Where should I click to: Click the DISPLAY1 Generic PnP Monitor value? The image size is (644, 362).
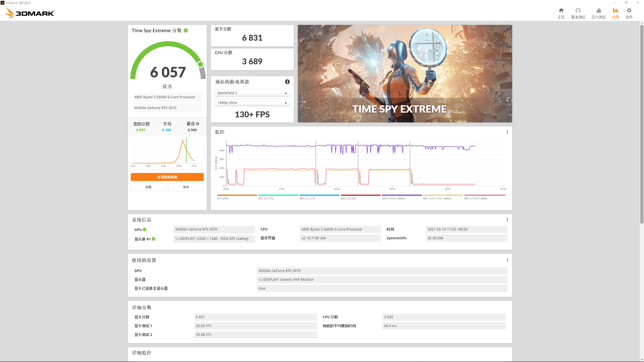click(x=382, y=280)
